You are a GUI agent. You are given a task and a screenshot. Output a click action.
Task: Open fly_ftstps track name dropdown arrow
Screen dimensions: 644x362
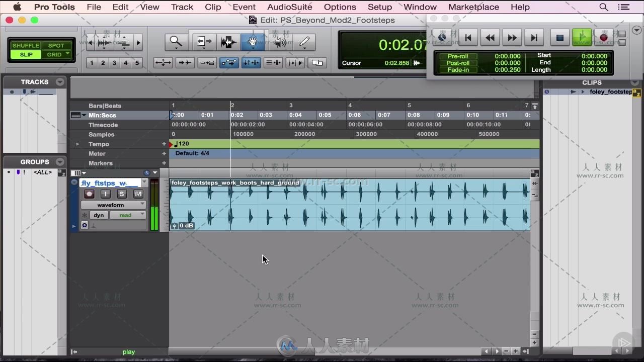[145, 183]
